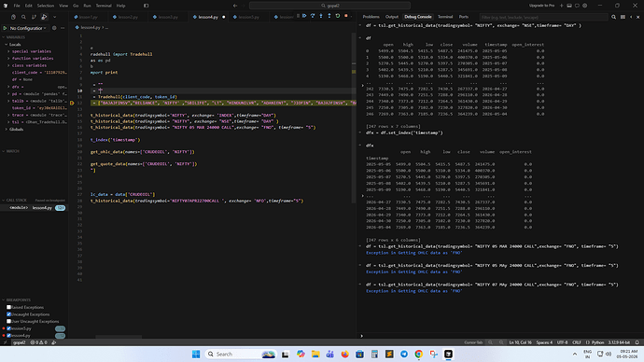Click the debug console filter field

(543, 17)
